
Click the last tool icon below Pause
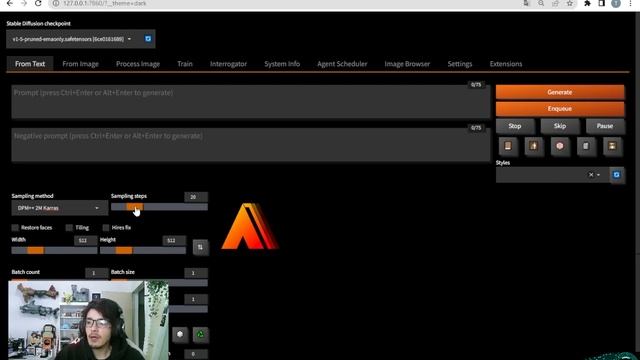tap(612, 146)
